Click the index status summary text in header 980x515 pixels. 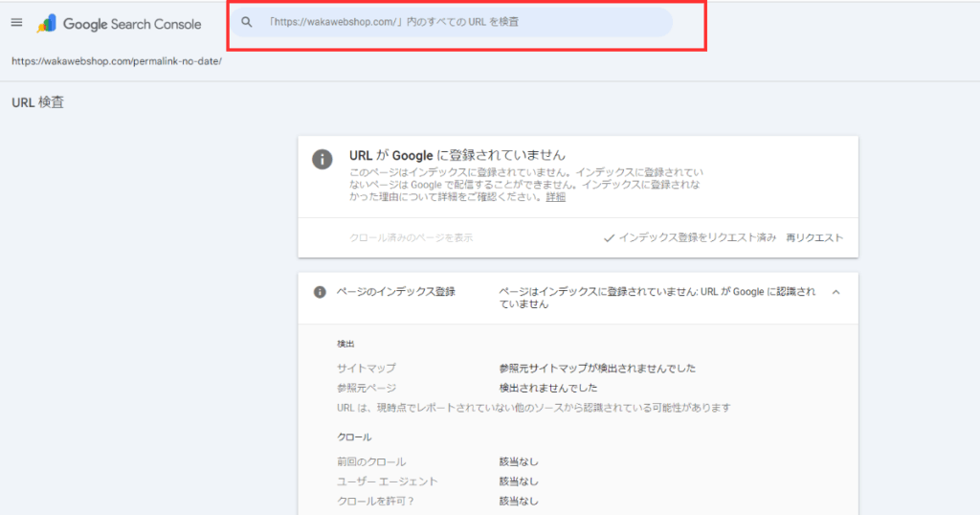[657, 297]
